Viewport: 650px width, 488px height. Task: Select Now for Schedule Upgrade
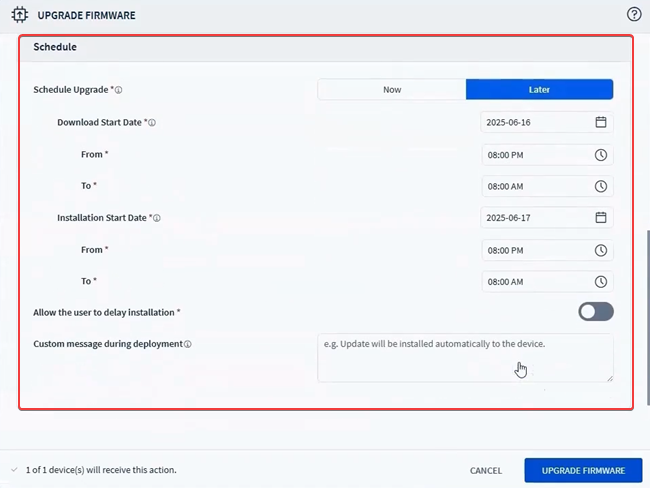392,90
